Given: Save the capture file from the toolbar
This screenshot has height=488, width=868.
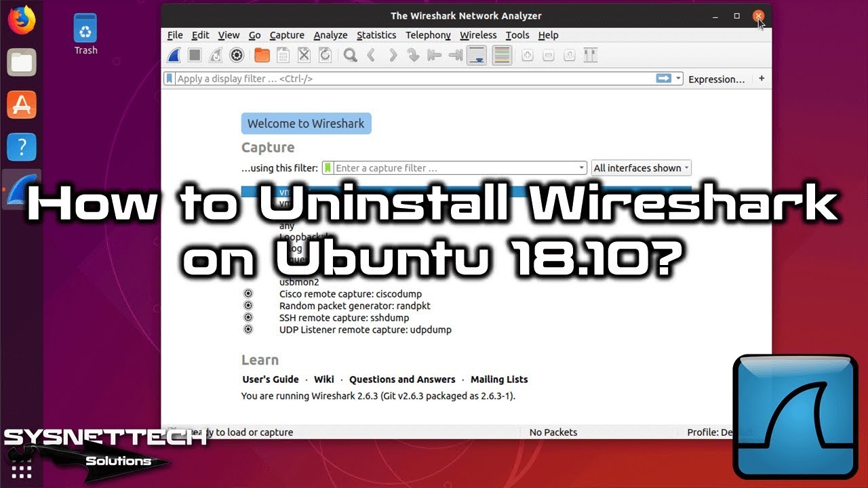Looking at the screenshot, I should (283, 55).
